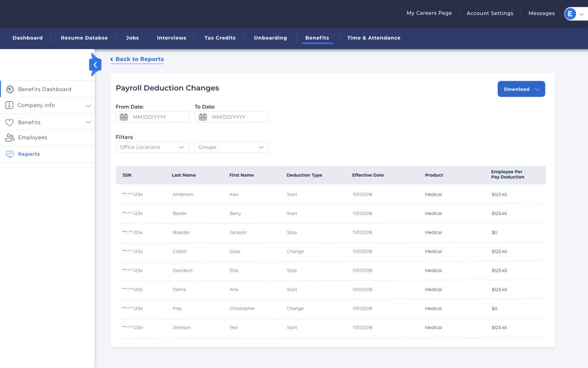The image size is (588, 368).
Task: Click the heart icon beside Benefits
Action: tap(10, 122)
